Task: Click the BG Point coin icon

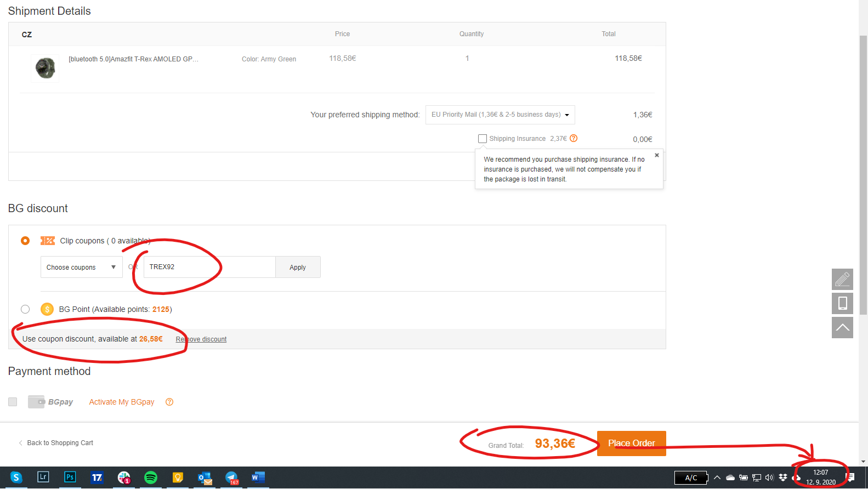Action: point(47,309)
